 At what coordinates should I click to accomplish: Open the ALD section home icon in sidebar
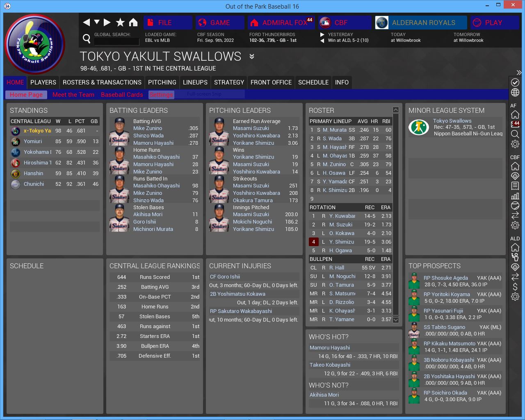515,247
